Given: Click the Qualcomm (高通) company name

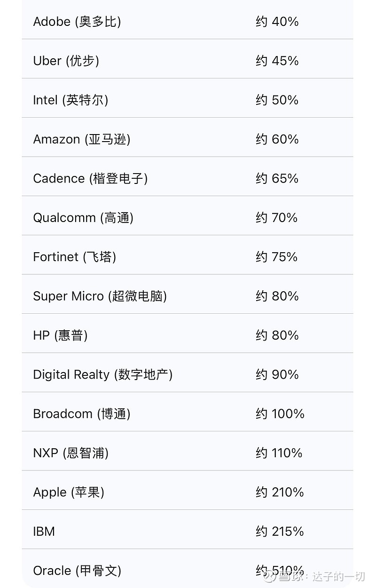Looking at the screenshot, I should pos(83,218).
